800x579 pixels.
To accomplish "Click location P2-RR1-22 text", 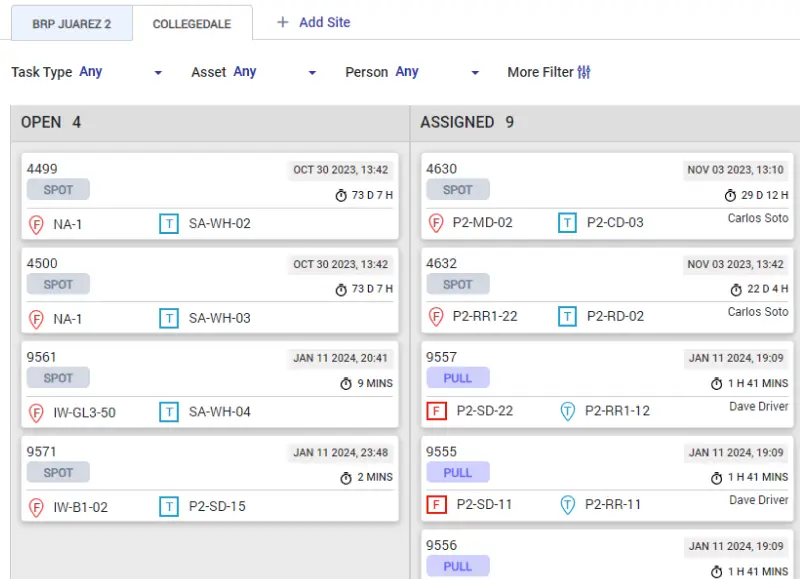I will (x=485, y=316).
